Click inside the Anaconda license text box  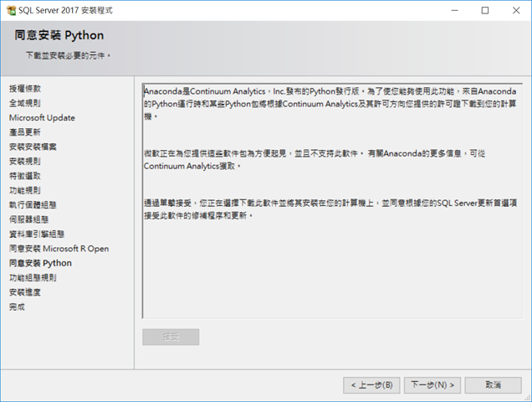pos(332,201)
